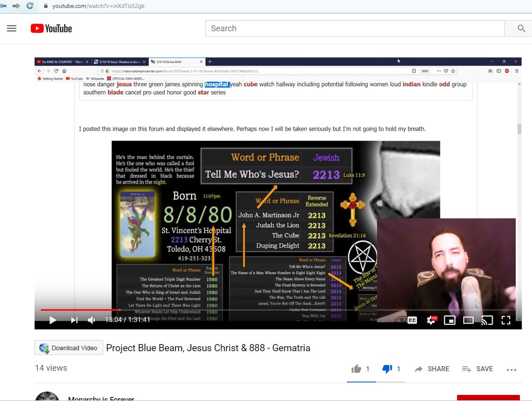The width and height of the screenshot is (532, 402).
Task: Open the video settings gear menu
Action: (x=431, y=320)
